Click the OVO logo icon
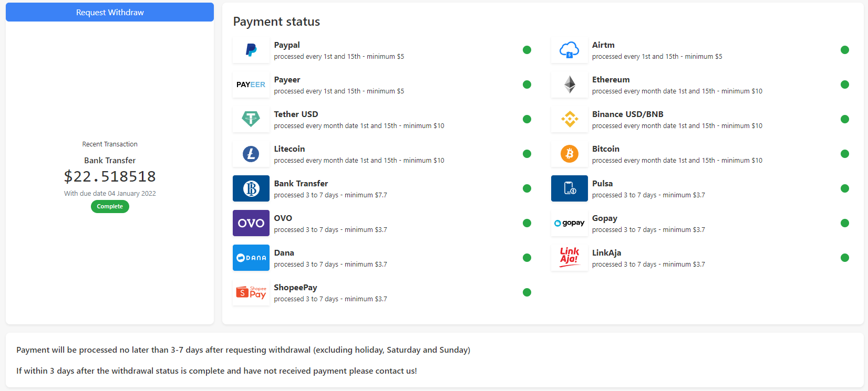 click(251, 223)
